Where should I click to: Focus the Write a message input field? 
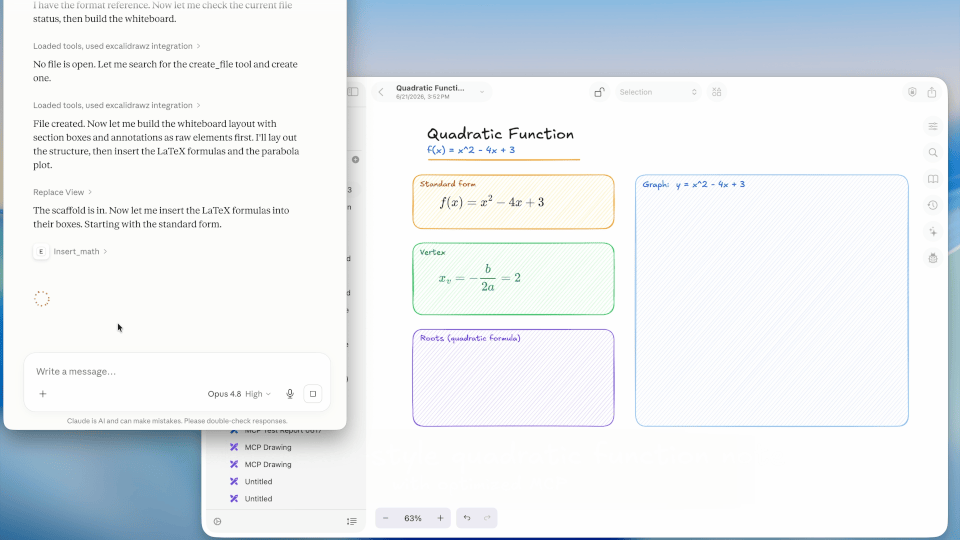176,372
